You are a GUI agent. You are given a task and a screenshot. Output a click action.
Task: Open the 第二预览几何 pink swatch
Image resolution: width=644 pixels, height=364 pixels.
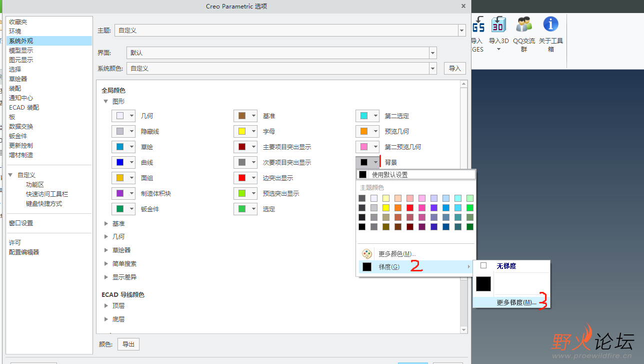pos(367,147)
